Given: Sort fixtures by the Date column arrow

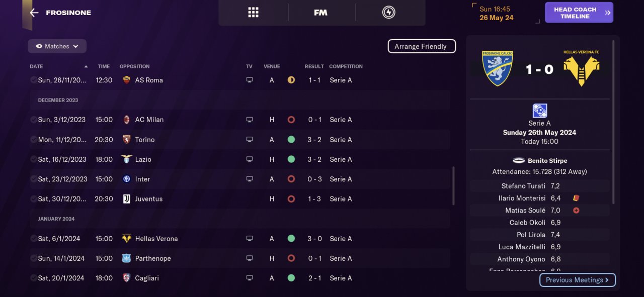Looking at the screenshot, I should [x=86, y=66].
